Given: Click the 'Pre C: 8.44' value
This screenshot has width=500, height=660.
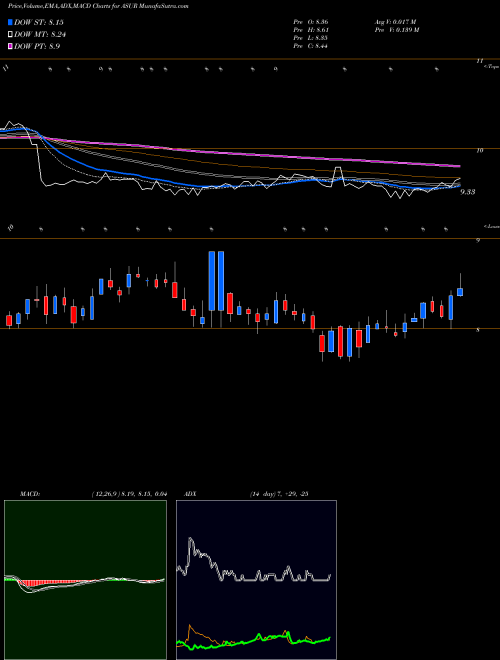Looking at the screenshot, I should (311, 46).
